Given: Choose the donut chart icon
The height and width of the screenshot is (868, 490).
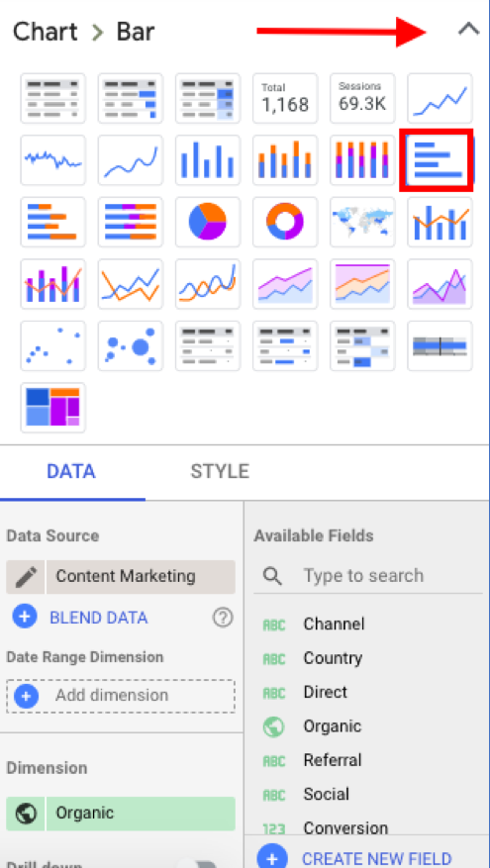Looking at the screenshot, I should click(x=285, y=222).
